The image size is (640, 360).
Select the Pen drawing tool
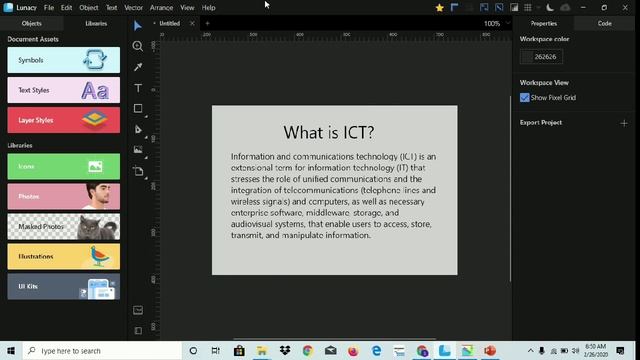point(138,129)
